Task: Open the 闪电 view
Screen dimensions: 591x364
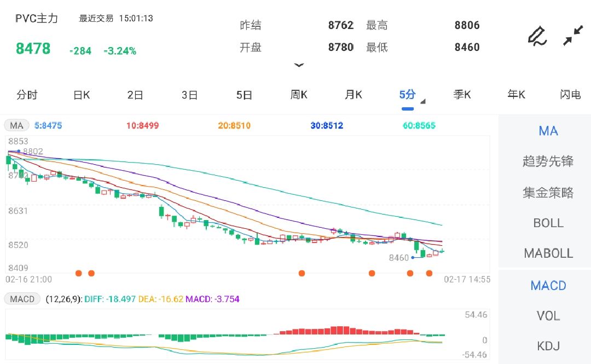Action: point(571,95)
